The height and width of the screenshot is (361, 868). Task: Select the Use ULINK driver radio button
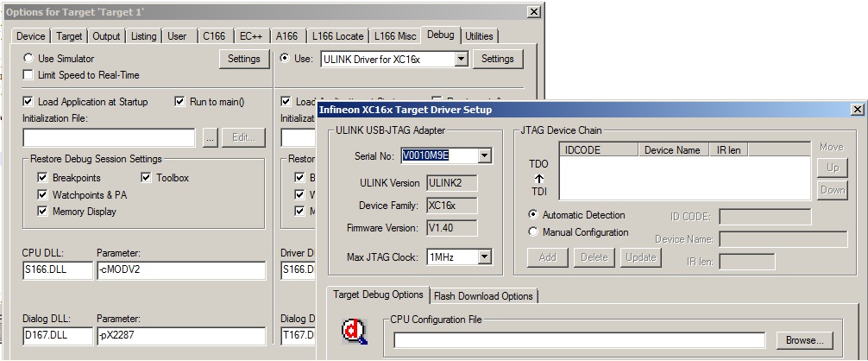click(285, 58)
